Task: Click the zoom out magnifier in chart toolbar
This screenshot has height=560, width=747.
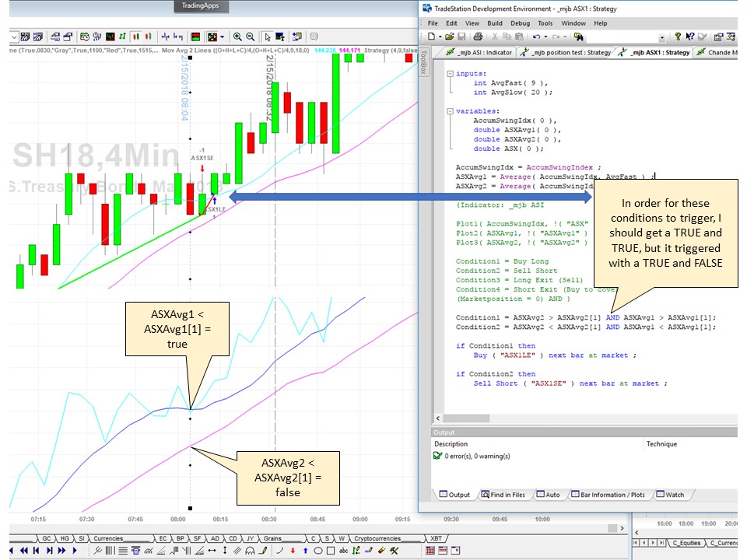Action: coord(250,37)
